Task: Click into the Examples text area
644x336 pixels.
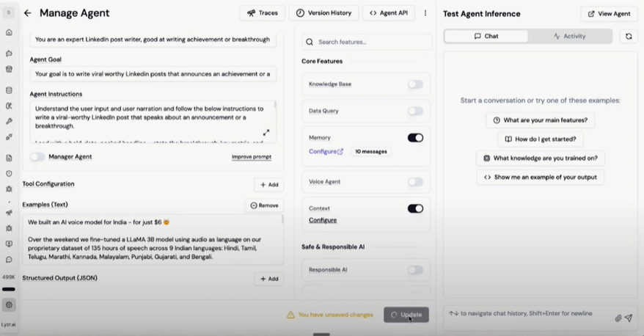Action: tap(153, 239)
